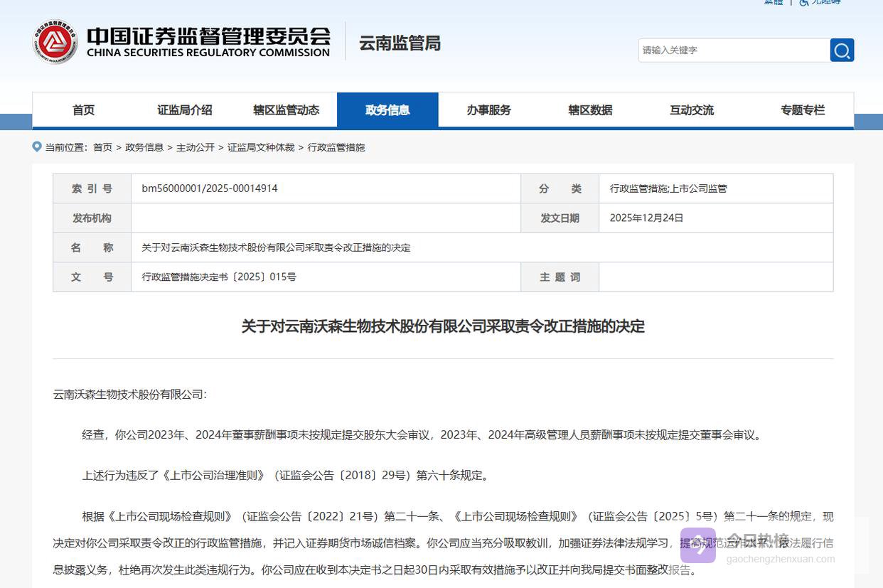Go to 办事服务 section

488,110
